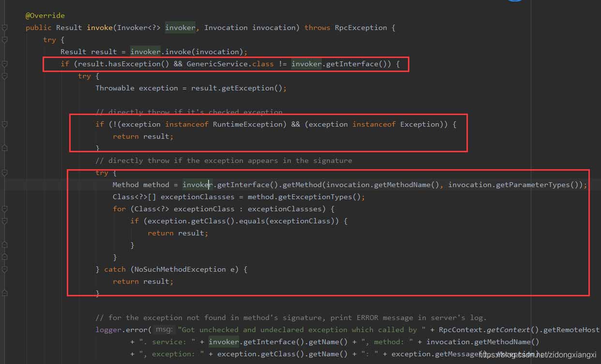Click the blog watermark link zidongxiangxi
The image size is (601, 364).
coord(560,354)
